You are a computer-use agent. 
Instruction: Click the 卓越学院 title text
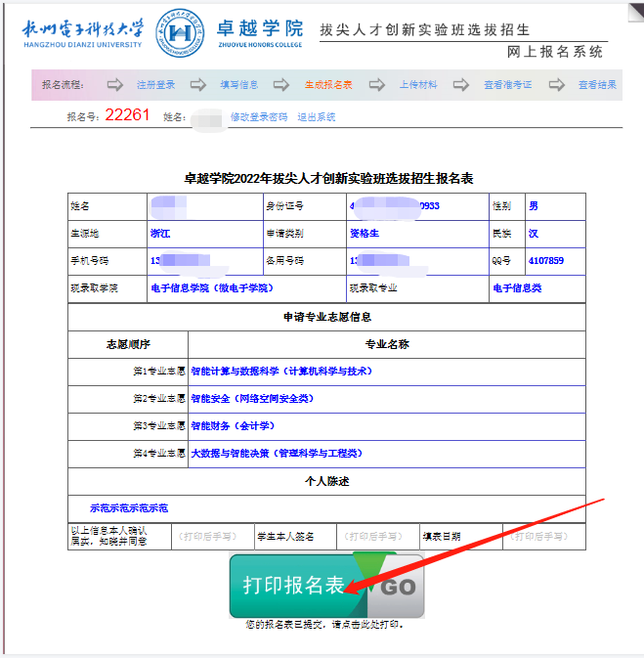[x=260, y=28]
